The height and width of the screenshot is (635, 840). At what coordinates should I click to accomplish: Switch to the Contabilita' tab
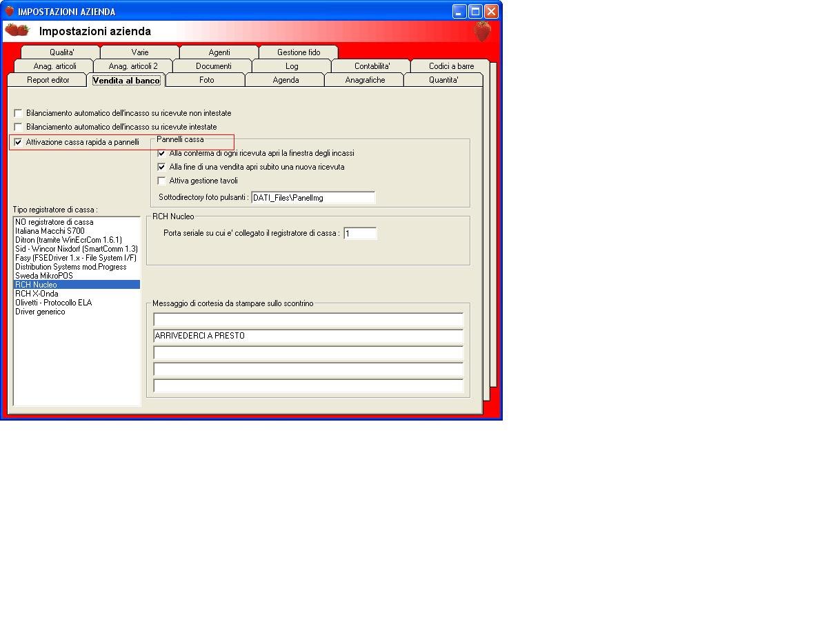[372, 66]
